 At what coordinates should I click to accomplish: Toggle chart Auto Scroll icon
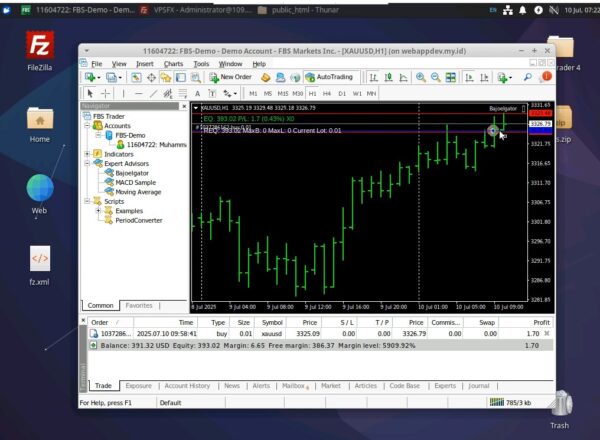[469, 78]
